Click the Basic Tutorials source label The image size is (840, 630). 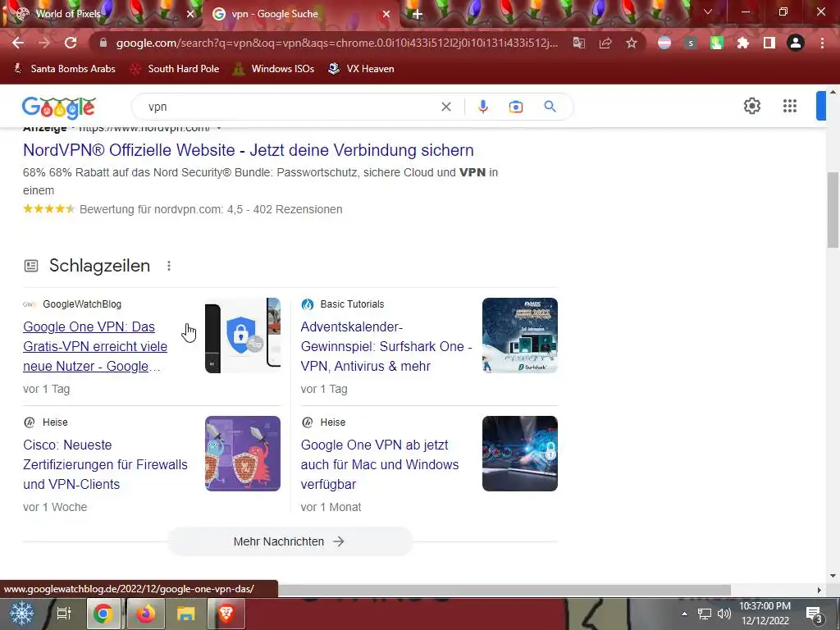coord(352,304)
